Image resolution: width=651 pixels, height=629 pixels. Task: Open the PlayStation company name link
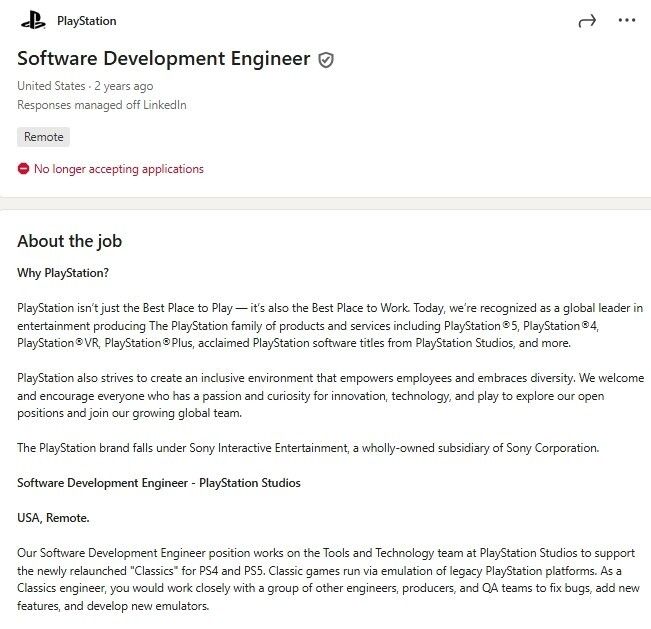point(86,20)
